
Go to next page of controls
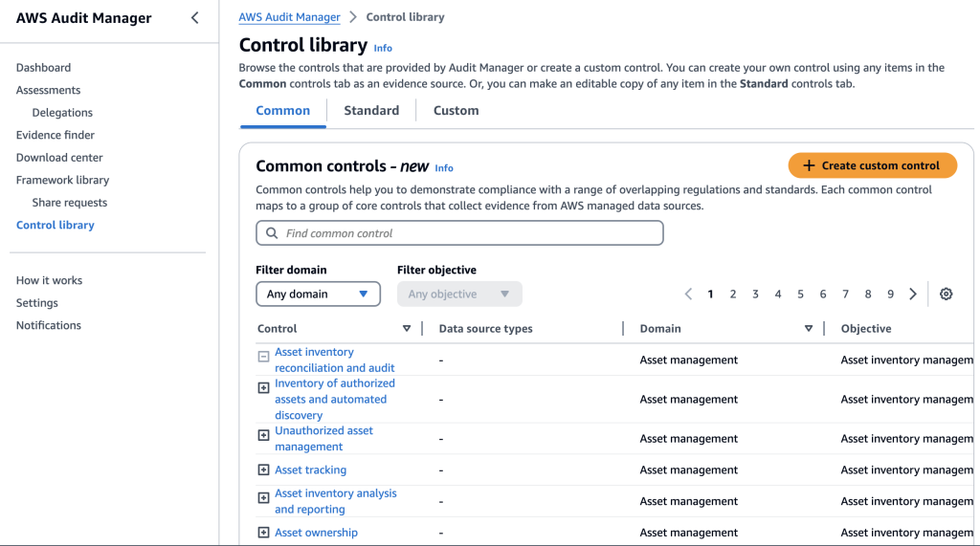click(x=912, y=294)
